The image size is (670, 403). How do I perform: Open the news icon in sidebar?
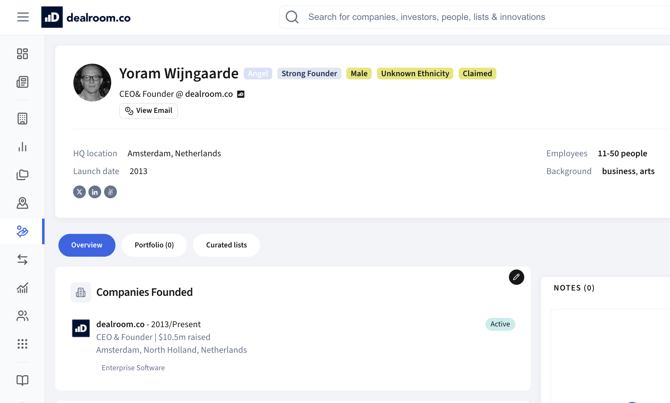tap(22, 82)
